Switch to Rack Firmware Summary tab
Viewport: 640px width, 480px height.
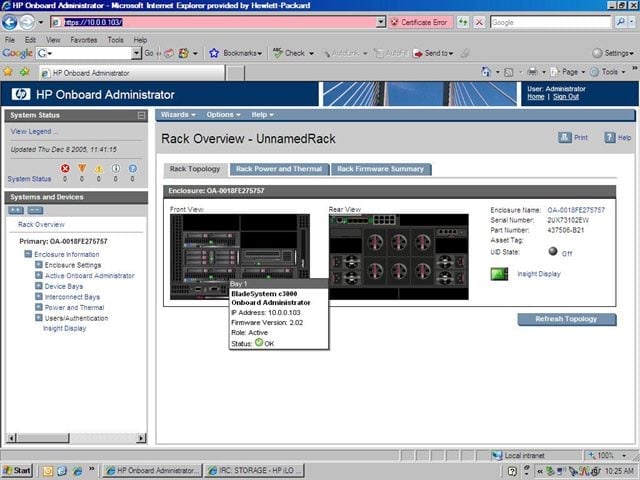pyautogui.click(x=380, y=169)
